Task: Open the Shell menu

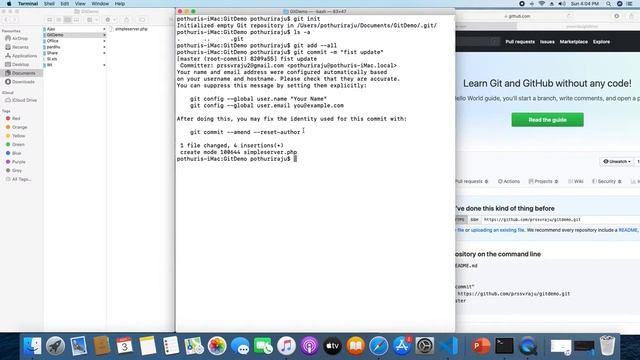Action: [x=49, y=4]
